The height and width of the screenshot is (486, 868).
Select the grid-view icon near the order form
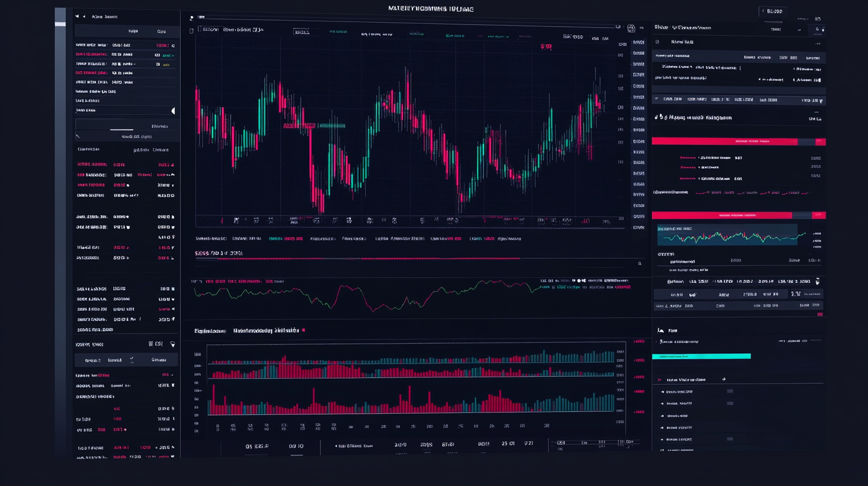click(x=150, y=344)
